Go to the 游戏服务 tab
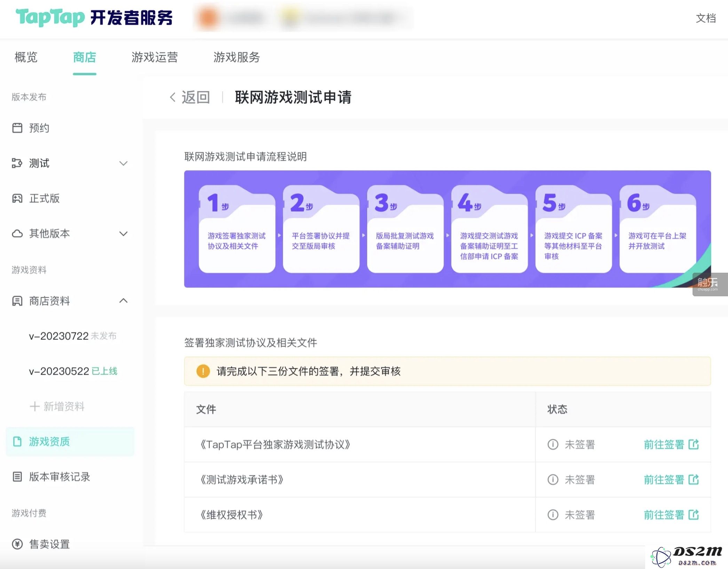Image resolution: width=728 pixels, height=569 pixels. point(237,57)
